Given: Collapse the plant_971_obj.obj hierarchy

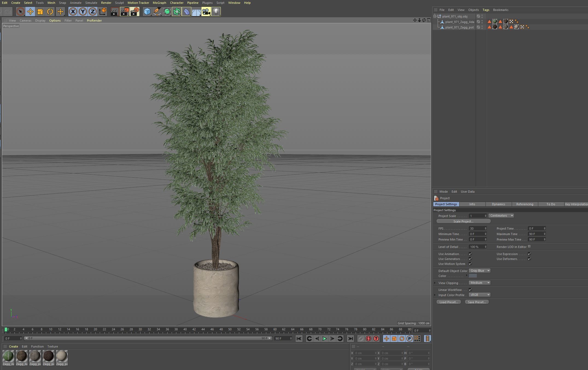Looking at the screenshot, I should click(x=434, y=16).
